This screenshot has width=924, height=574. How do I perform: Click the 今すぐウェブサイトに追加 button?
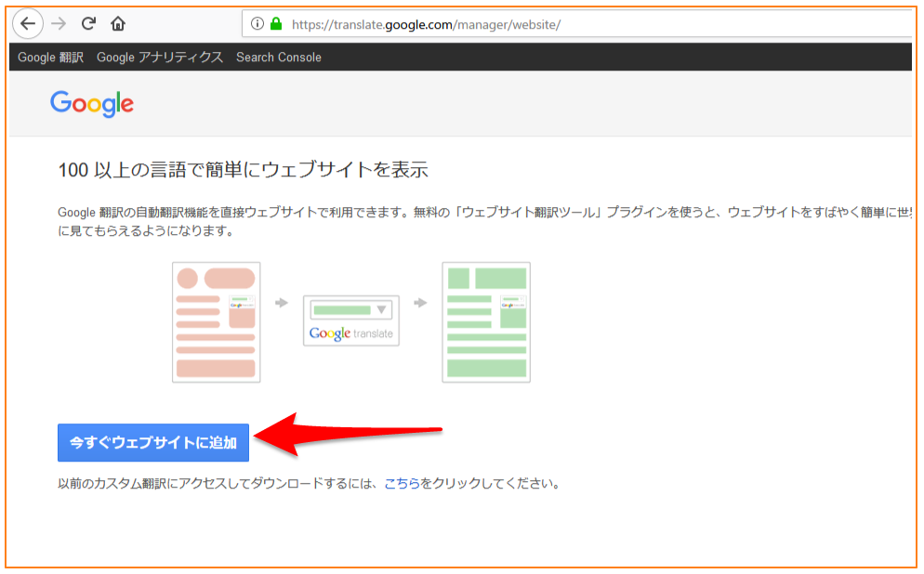153,443
